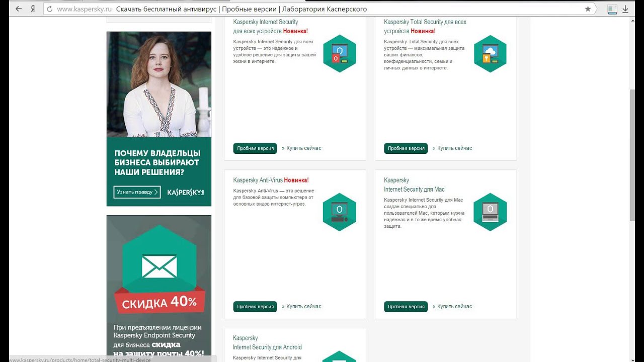Click the СКИДКА 40% red ribbon
The width and height of the screenshot is (644, 362).
point(159,302)
